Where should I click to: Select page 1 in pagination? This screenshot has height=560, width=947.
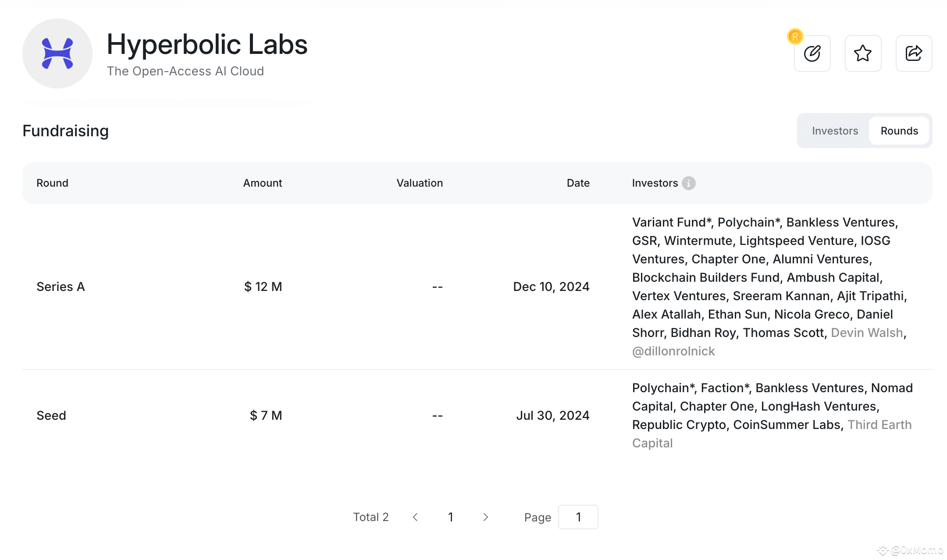pos(450,517)
